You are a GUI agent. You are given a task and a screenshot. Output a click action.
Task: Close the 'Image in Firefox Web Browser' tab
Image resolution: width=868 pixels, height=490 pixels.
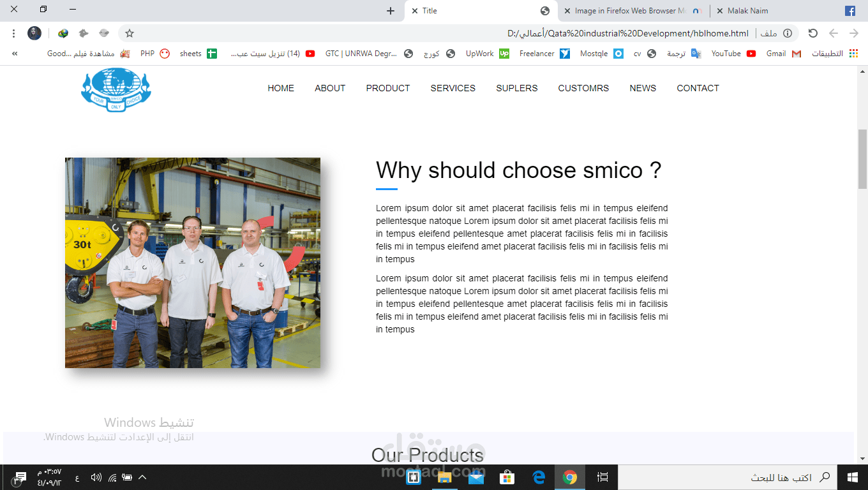pyautogui.click(x=567, y=11)
